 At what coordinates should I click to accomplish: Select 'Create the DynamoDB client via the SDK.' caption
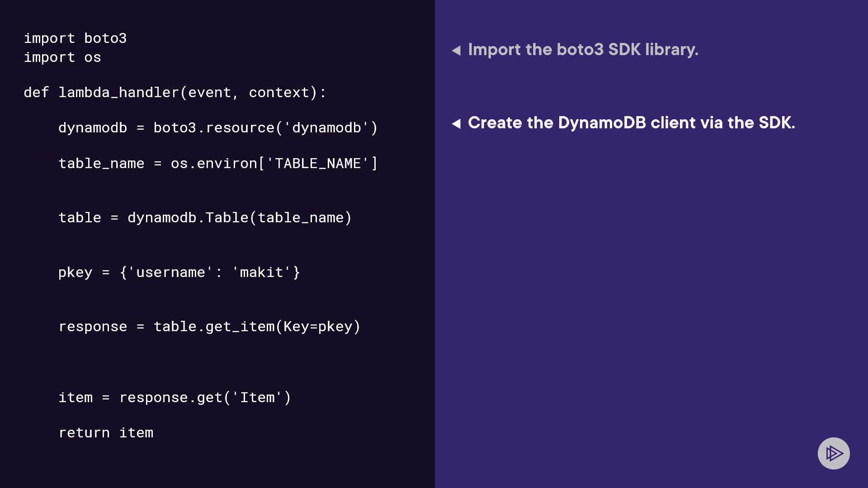631,123
